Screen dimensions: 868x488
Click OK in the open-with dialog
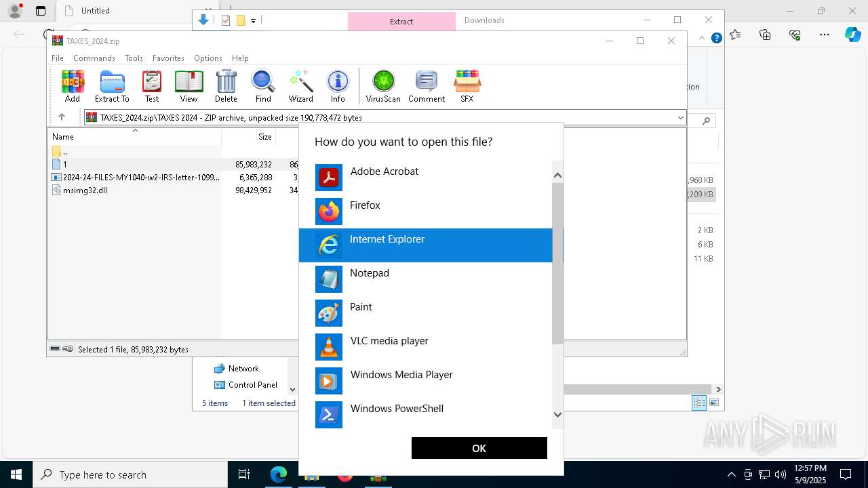[479, 448]
